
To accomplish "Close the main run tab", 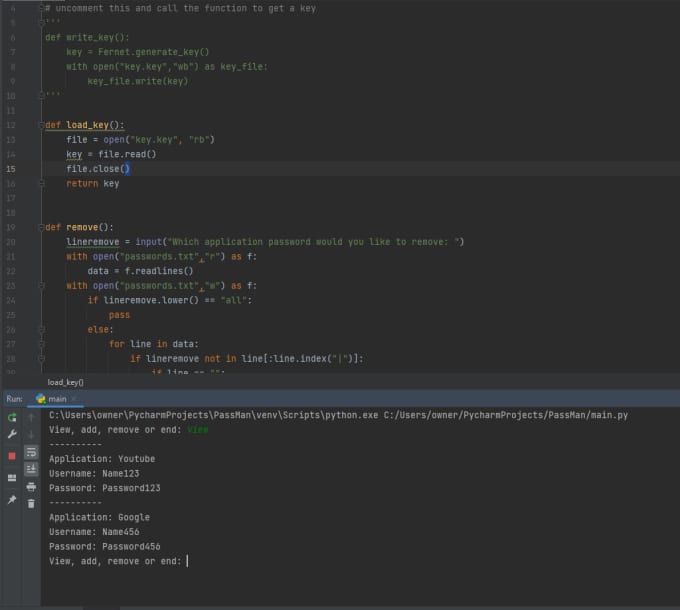I will point(74,399).
